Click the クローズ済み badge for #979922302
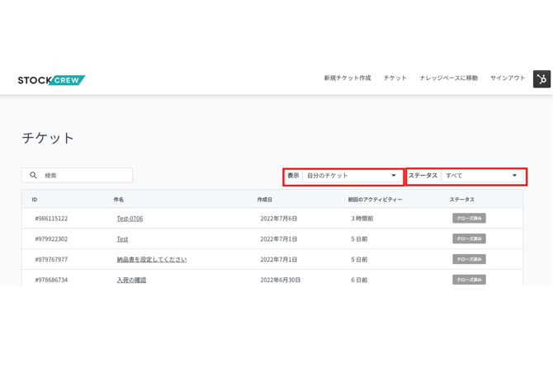Image resolution: width=553 pixels, height=392 pixels. pos(469,239)
